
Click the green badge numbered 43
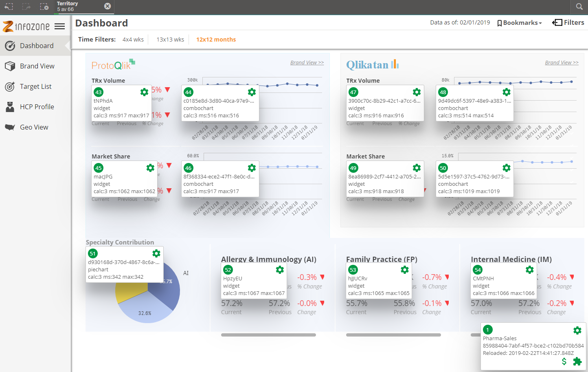(x=99, y=92)
